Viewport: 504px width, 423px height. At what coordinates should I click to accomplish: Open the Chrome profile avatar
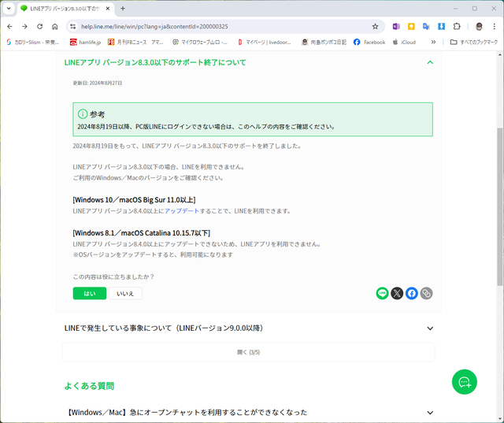479,26
